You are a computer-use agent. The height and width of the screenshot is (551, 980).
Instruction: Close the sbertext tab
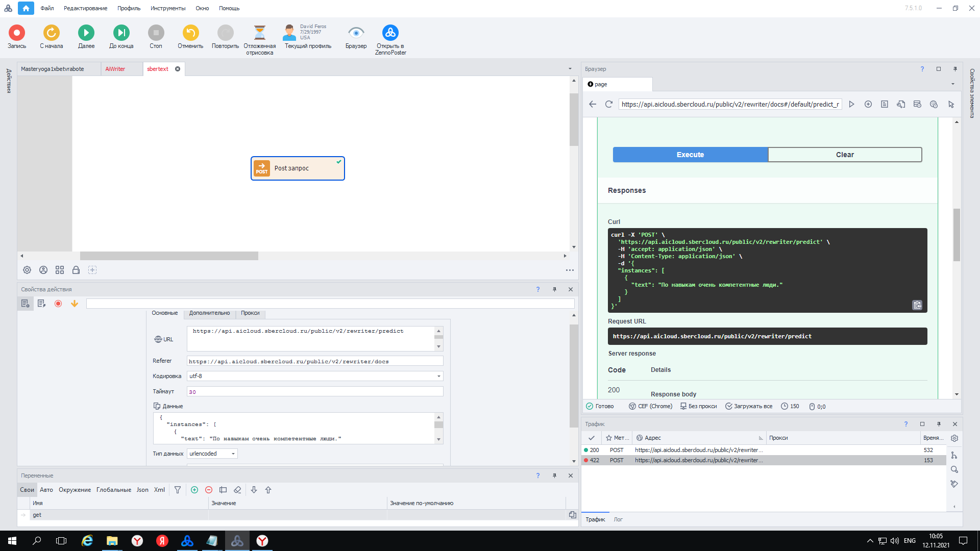178,69
